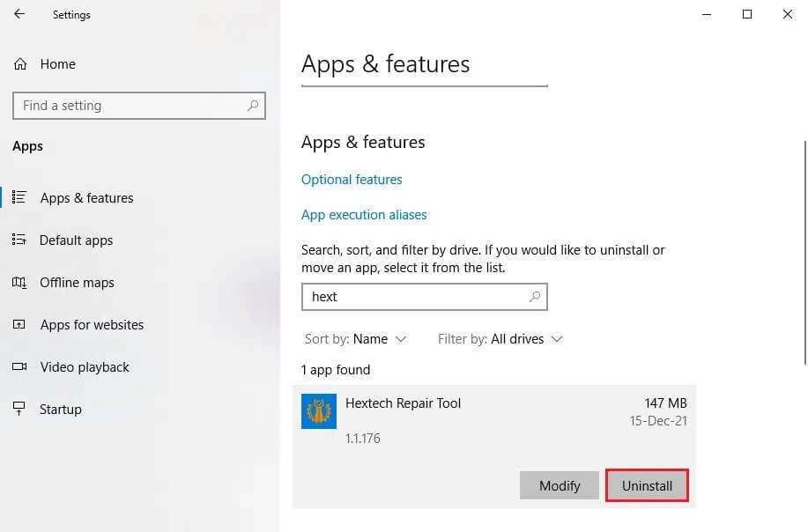
Task: Click the Apps & features list icon
Action: point(19,197)
